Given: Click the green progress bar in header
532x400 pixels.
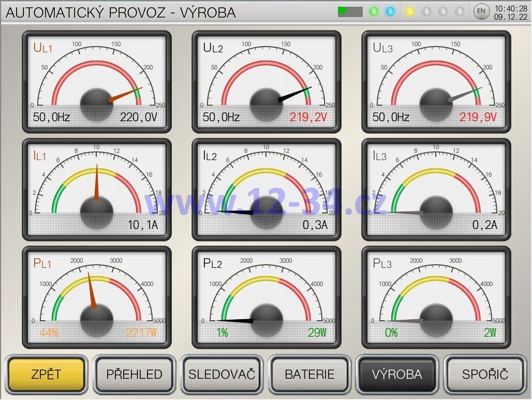Looking at the screenshot, I should coord(350,11).
